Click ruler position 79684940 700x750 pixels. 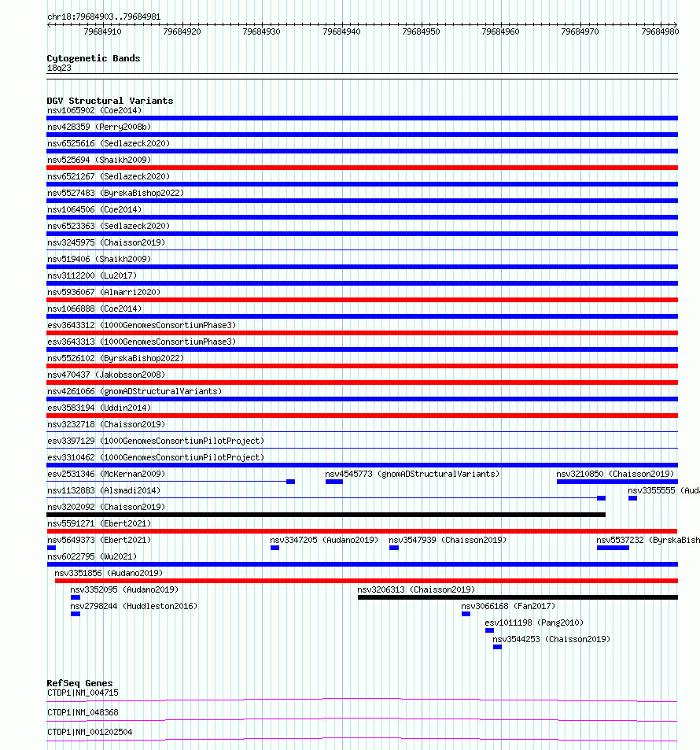click(341, 31)
